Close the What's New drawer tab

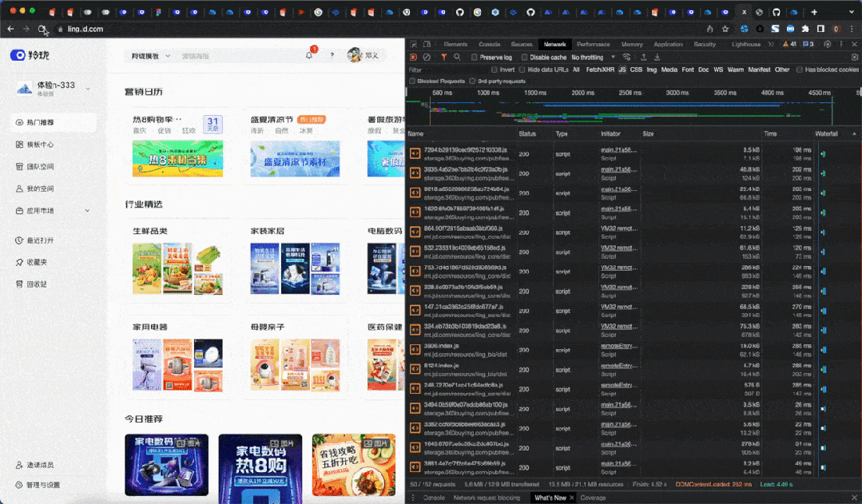coord(572,498)
